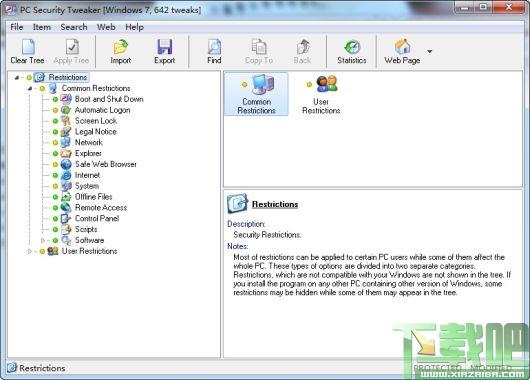
Task: Toggle the status dot beside Internet
Action: pos(55,175)
